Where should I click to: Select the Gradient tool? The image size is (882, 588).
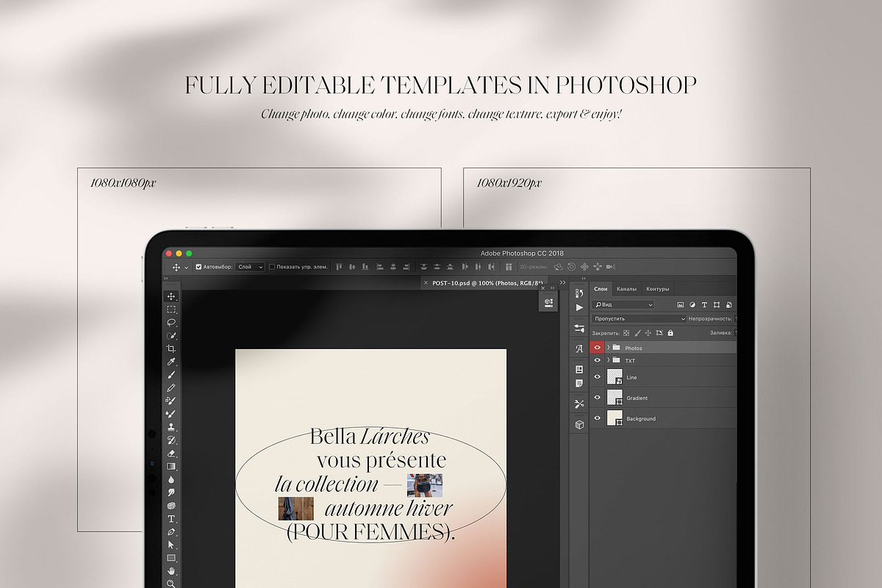click(x=171, y=466)
